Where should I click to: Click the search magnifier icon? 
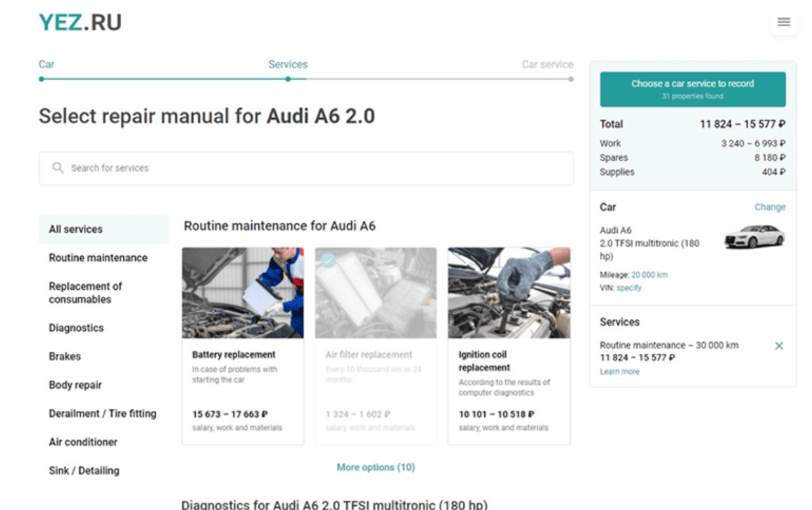tap(57, 168)
